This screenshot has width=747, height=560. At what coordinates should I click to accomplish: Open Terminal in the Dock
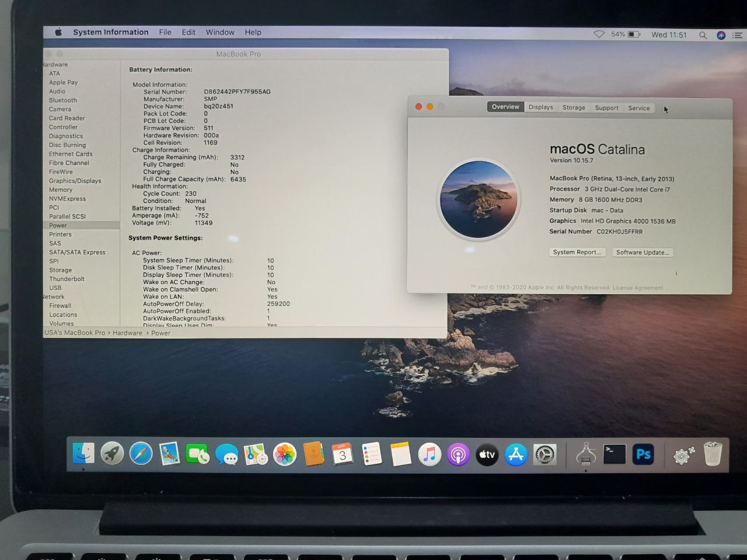tap(615, 454)
